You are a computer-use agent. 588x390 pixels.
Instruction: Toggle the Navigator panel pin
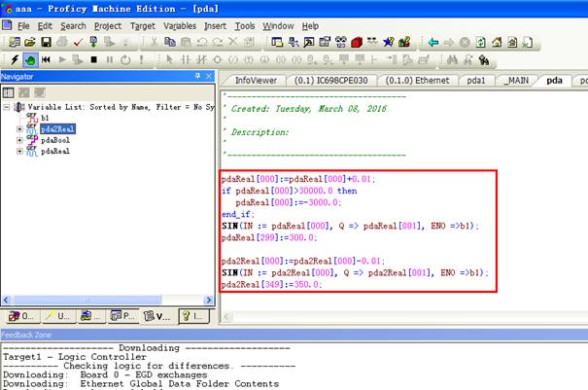(x=197, y=76)
